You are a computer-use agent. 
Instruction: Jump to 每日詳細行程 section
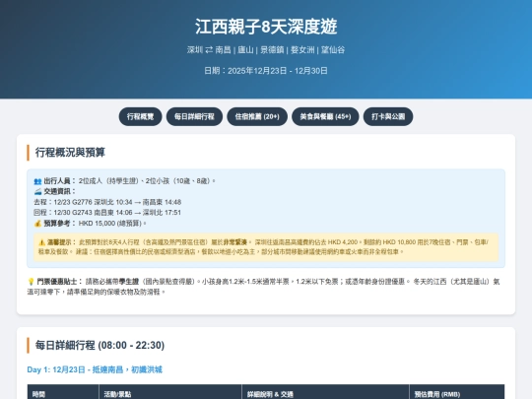[194, 116]
